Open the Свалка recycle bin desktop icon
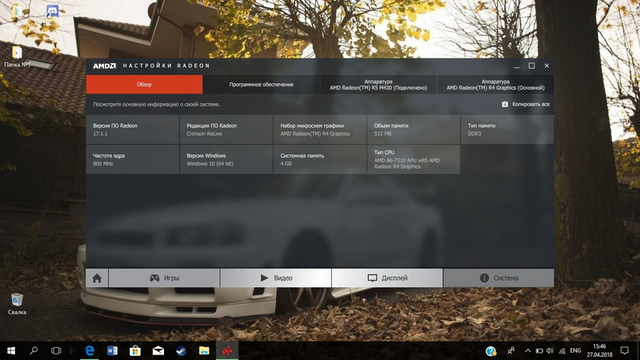 point(17,304)
